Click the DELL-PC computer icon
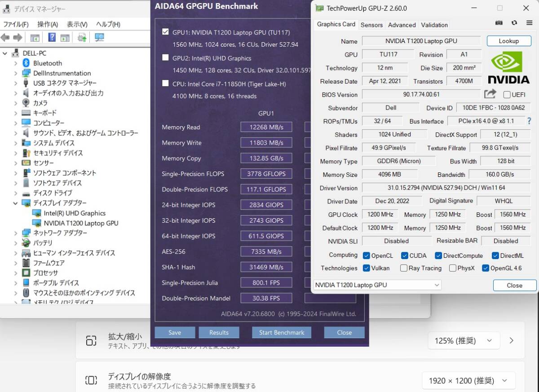 click(x=16, y=53)
